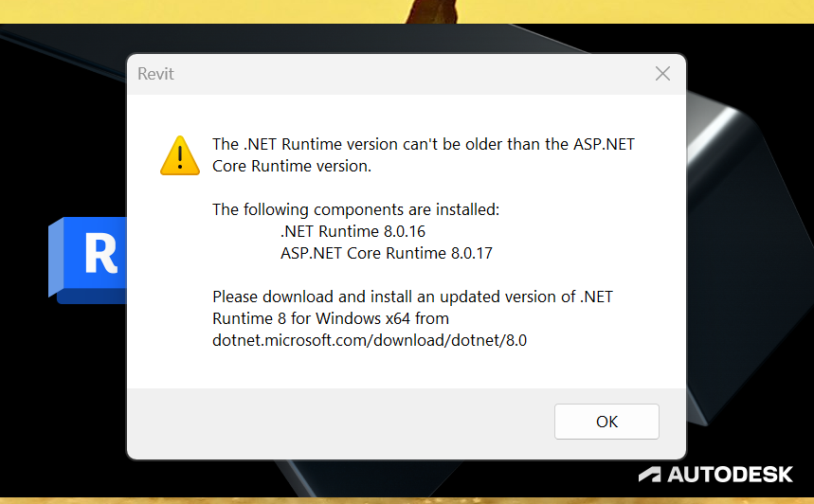Click "The following components are installed" text
The height and width of the screenshot is (504, 814).
click(355, 209)
